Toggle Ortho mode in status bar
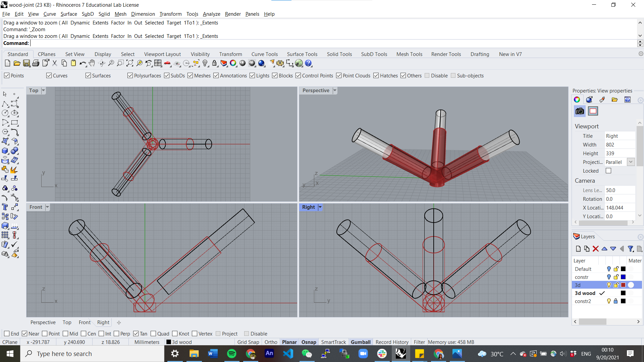Screen dimensions: 644x362 click(x=271, y=342)
